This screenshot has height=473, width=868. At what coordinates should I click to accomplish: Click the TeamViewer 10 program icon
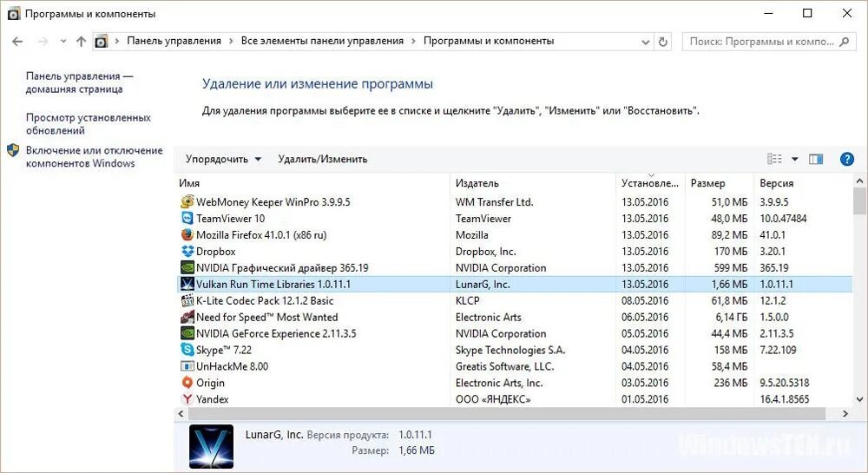[x=187, y=219]
